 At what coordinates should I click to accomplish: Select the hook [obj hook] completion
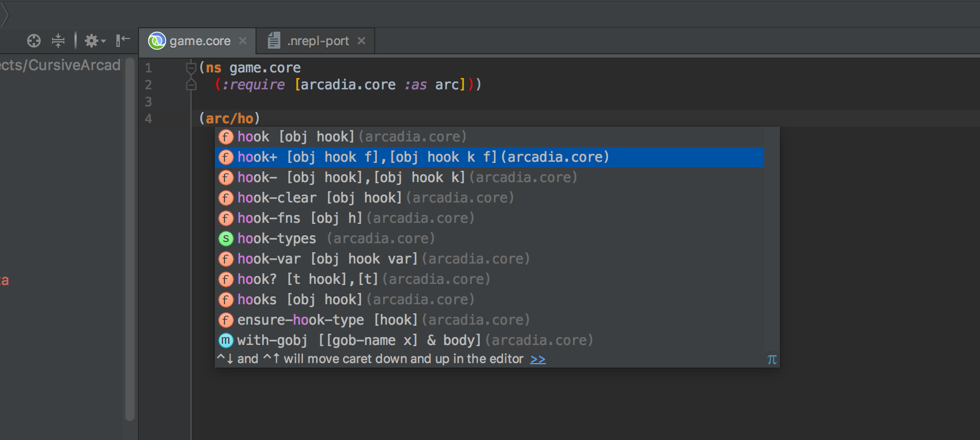tap(489, 137)
